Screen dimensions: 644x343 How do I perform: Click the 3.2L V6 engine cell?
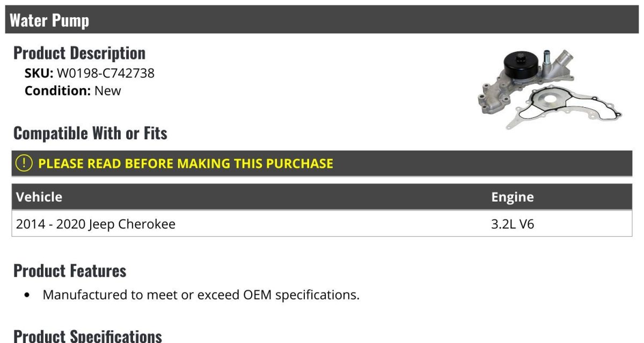tap(513, 224)
